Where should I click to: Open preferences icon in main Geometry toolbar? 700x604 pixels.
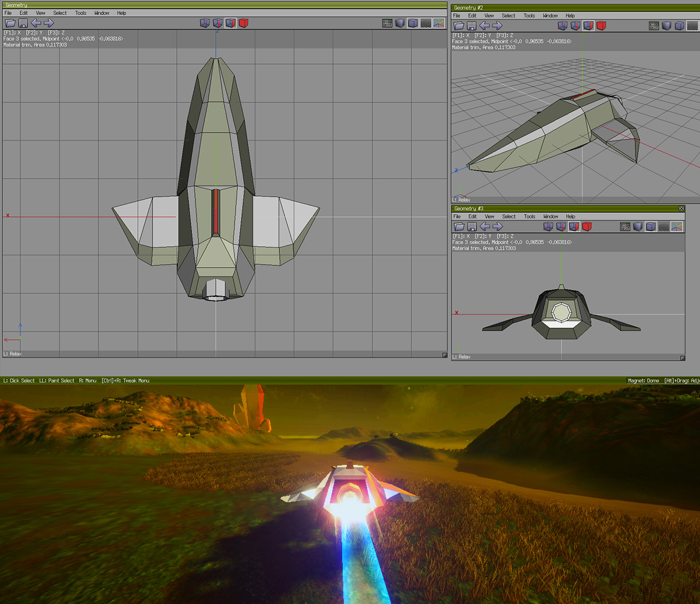click(x=387, y=23)
